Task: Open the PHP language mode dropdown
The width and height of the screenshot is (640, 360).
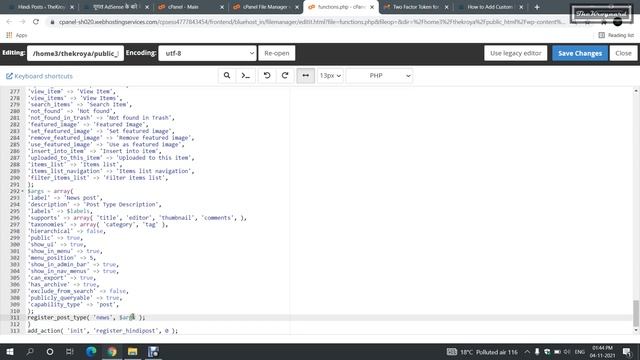Action: click(x=379, y=76)
